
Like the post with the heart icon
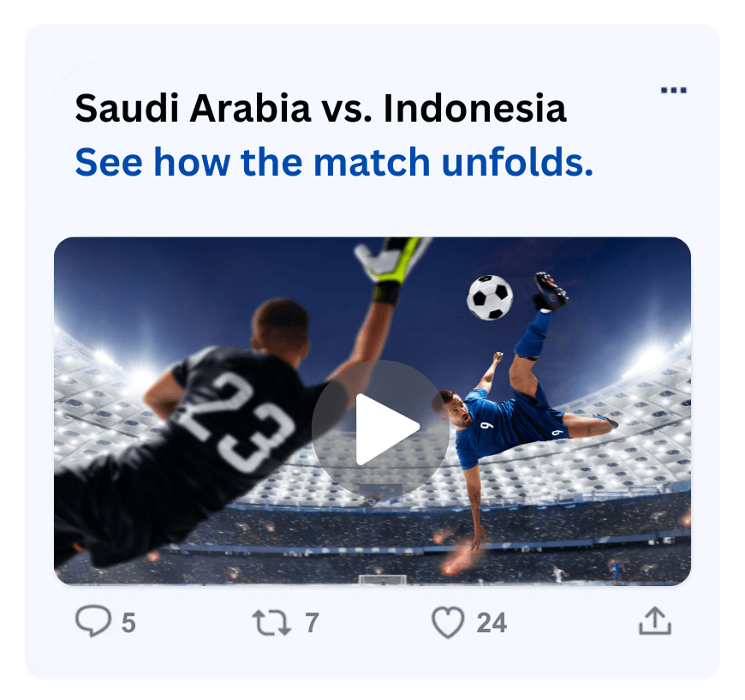pyautogui.click(x=448, y=623)
